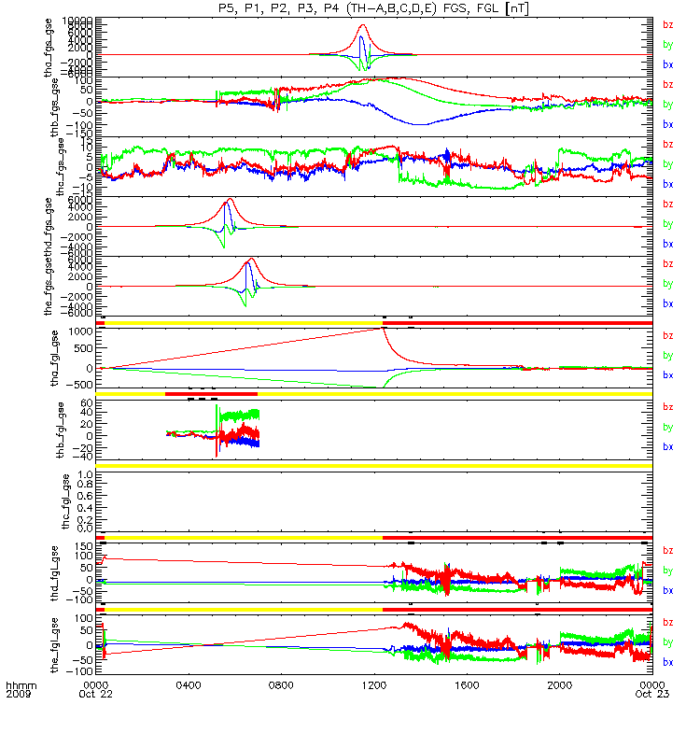Click the yellow status bar above thc_fgl_gse panel
Screen dimensions: 700x747
click(374, 466)
